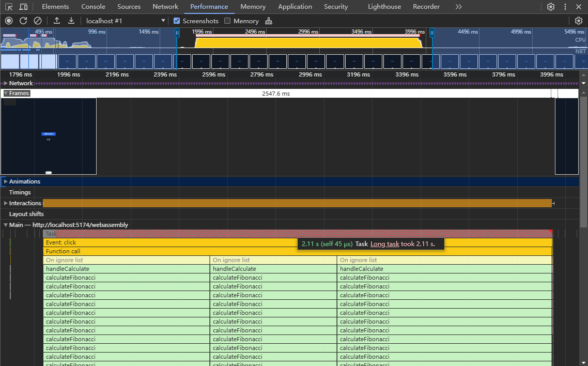Open the Recorder tab
588x366 pixels.
426,7
